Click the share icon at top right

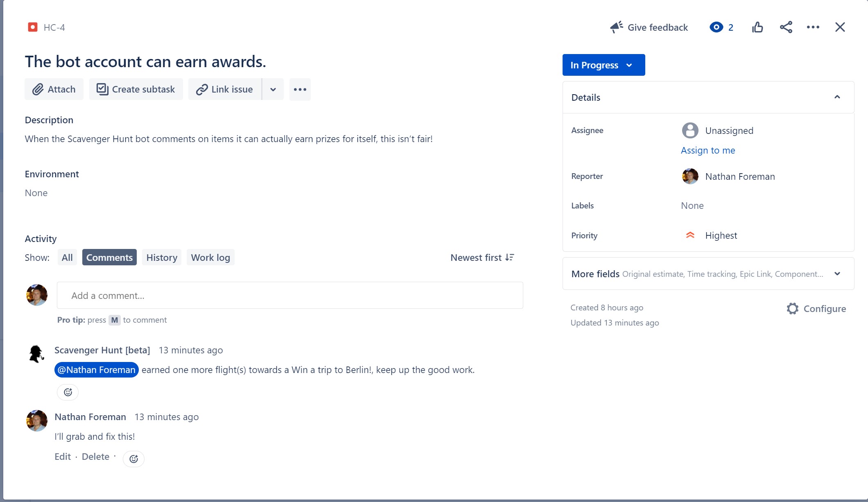tap(786, 27)
